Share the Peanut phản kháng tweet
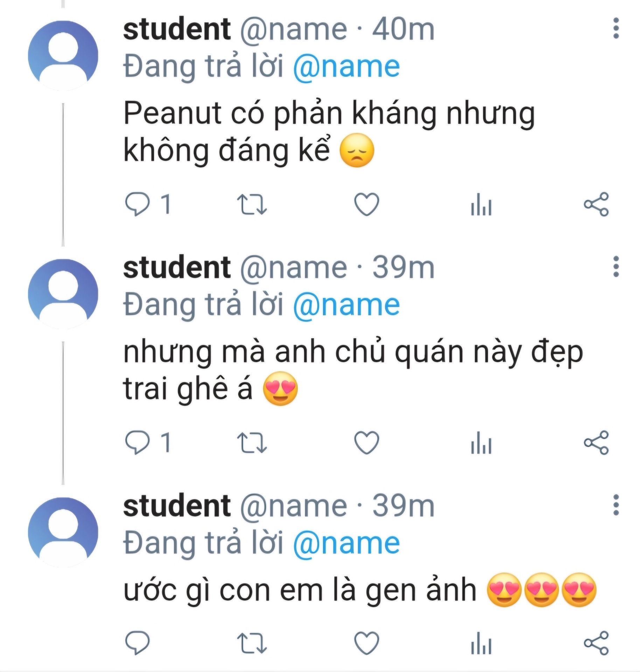Screen dimensions: 640x672 tap(596, 204)
